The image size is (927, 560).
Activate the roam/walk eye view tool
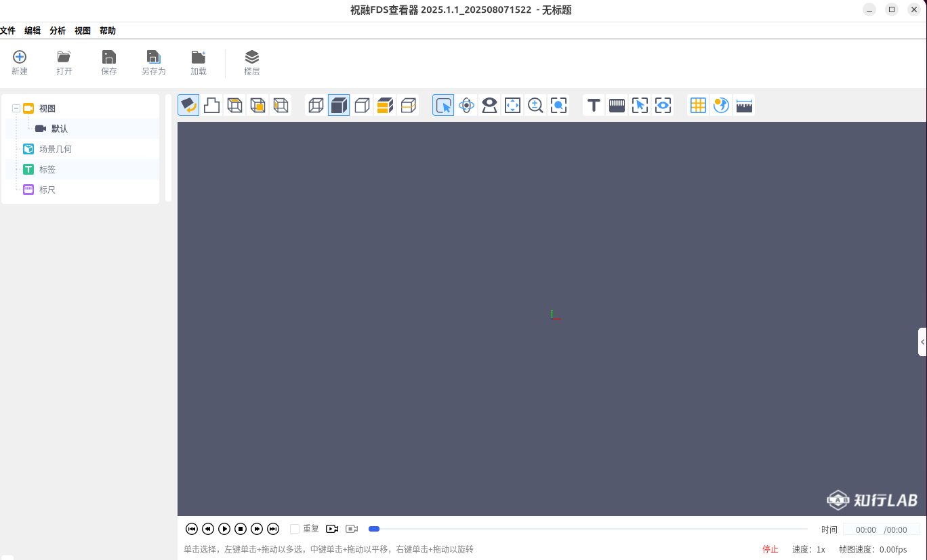[489, 105]
